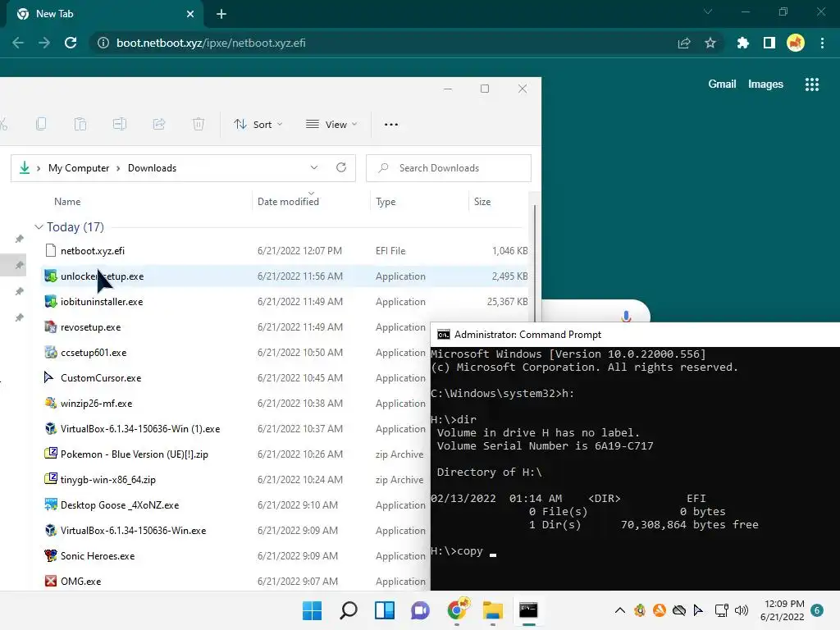The height and width of the screenshot is (630, 840).
Task: Go back in Chrome
Action: (18, 43)
